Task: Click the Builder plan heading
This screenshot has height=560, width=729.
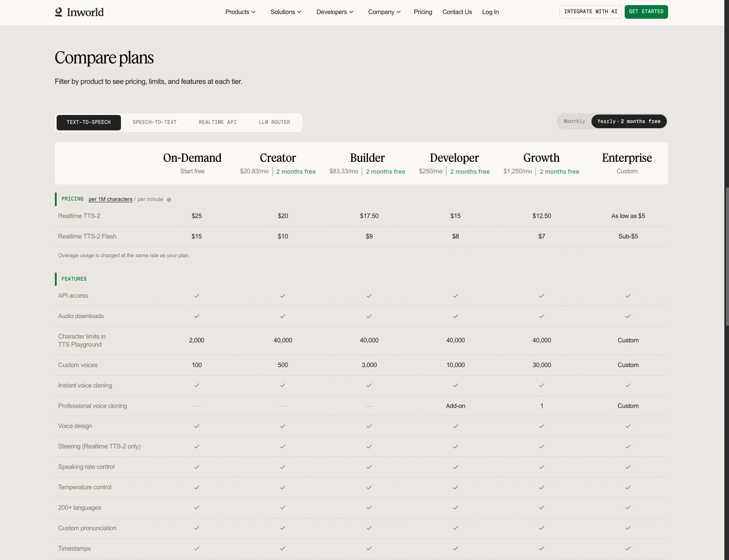Action: [x=367, y=158]
